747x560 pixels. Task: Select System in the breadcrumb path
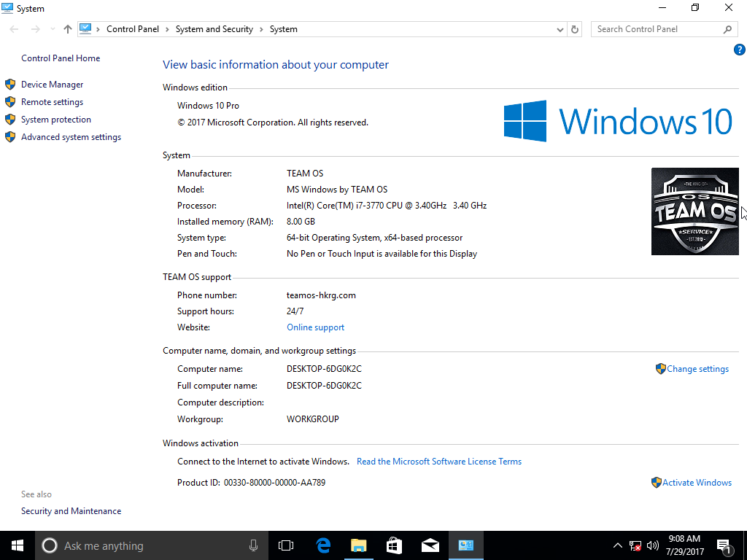click(284, 29)
